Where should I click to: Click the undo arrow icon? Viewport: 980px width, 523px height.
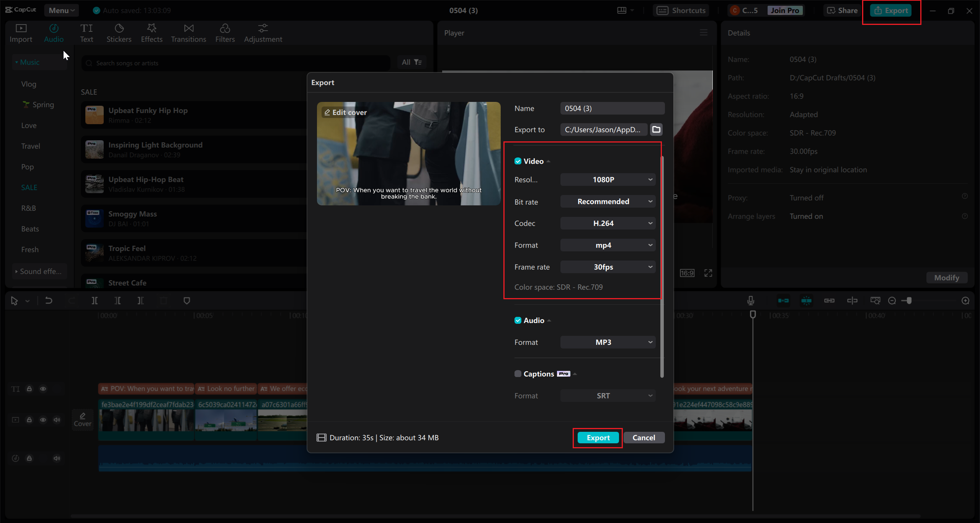pyautogui.click(x=49, y=301)
